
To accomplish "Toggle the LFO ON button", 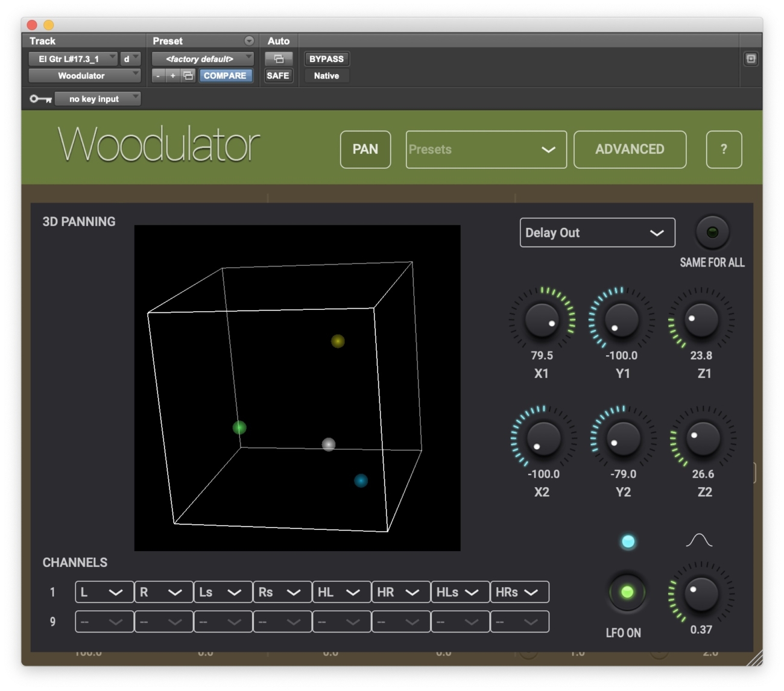I will [627, 592].
